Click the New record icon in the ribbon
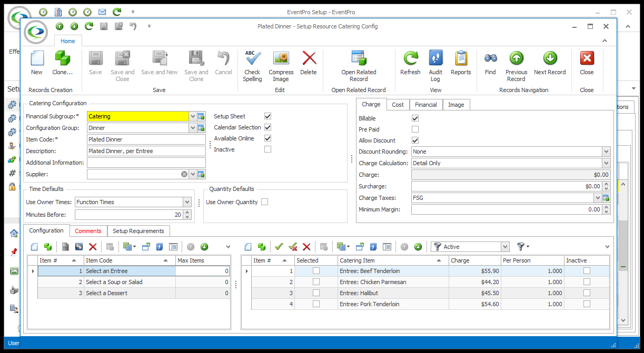 click(37, 58)
